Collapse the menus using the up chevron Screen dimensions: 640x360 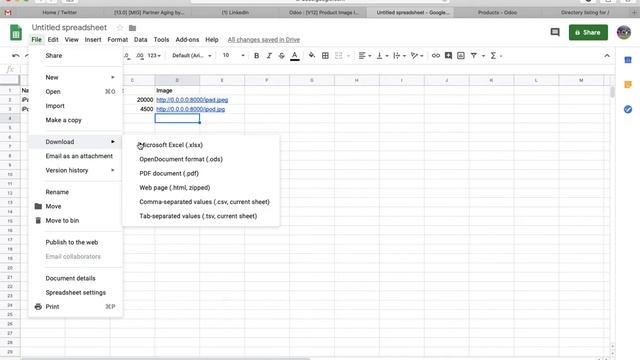(x=607, y=56)
